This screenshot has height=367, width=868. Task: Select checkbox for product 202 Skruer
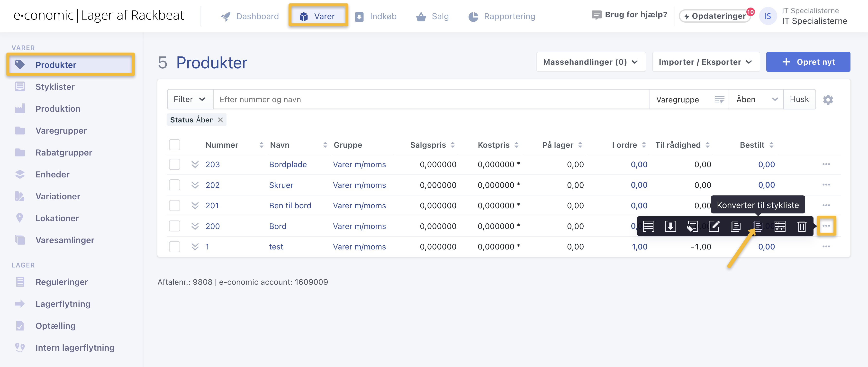[174, 185]
